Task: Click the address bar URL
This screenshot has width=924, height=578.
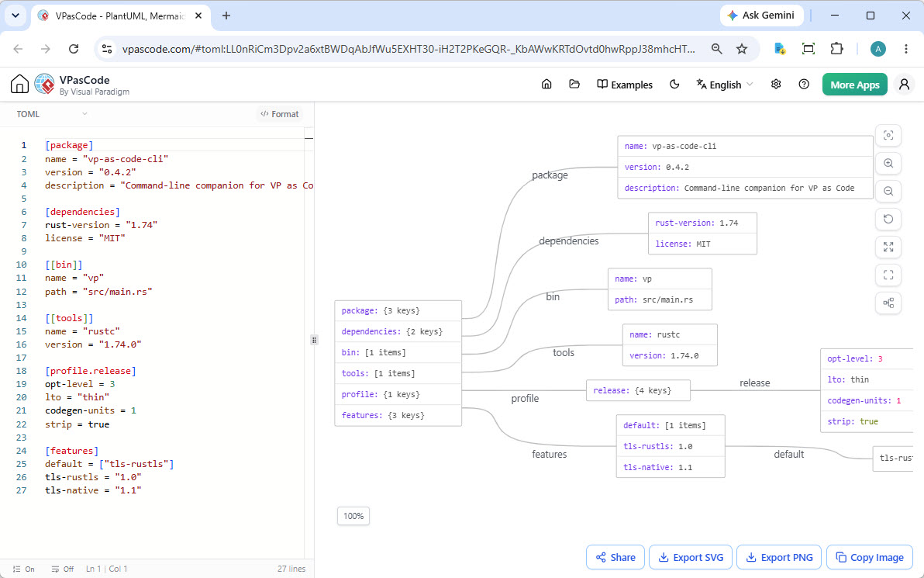Action: 409,49
